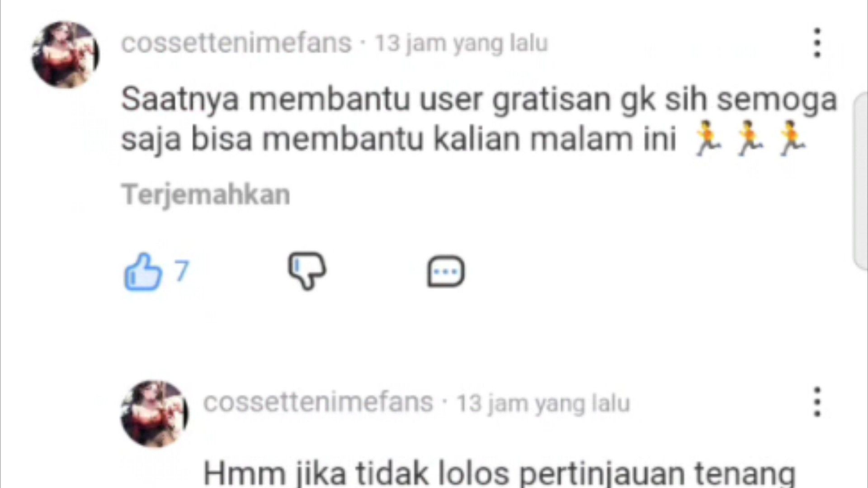Click the first running person emoji in the comment

pyautogui.click(x=708, y=138)
